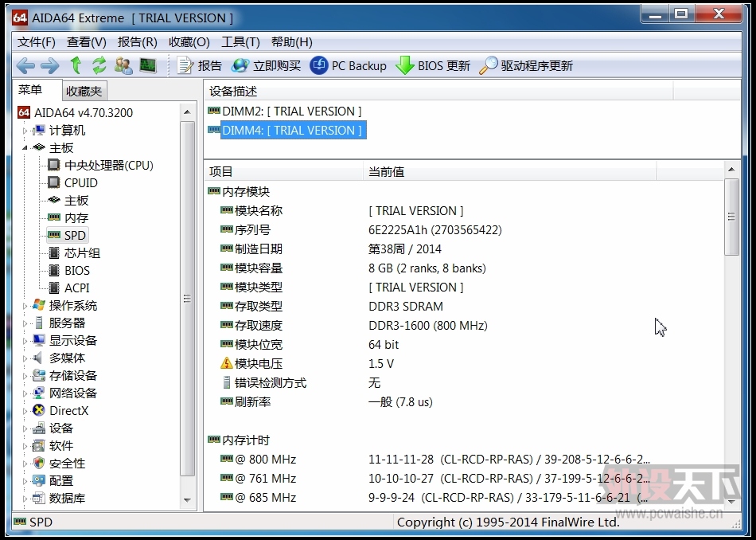The height and width of the screenshot is (540, 756).
Task: Go up one level with green arrow
Action: tap(76, 65)
